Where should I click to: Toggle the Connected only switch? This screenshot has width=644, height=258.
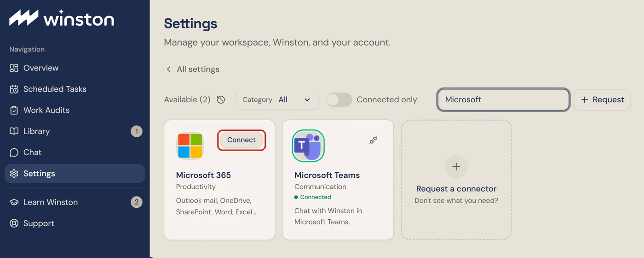tap(339, 100)
